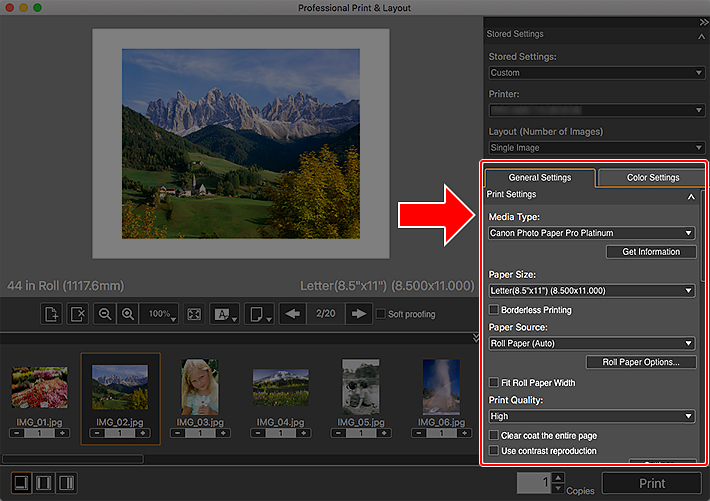Screen dimensions: 710x501
Task: Go to the next page arrow
Action: (358, 314)
